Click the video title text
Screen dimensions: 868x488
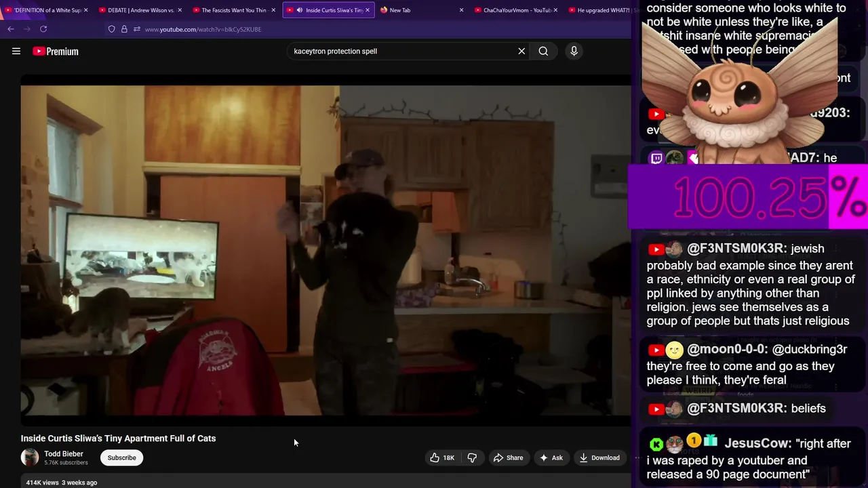(118, 439)
